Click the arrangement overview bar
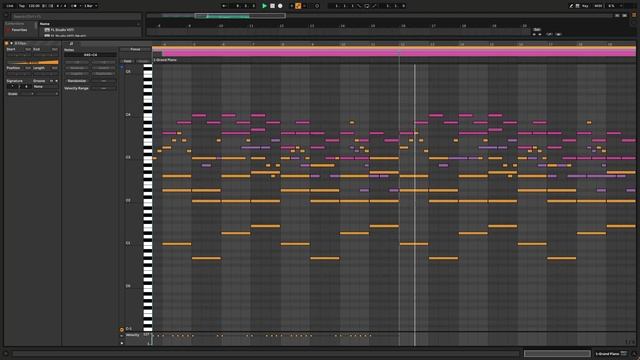Viewport: 640px width, 360px height. [380, 16]
